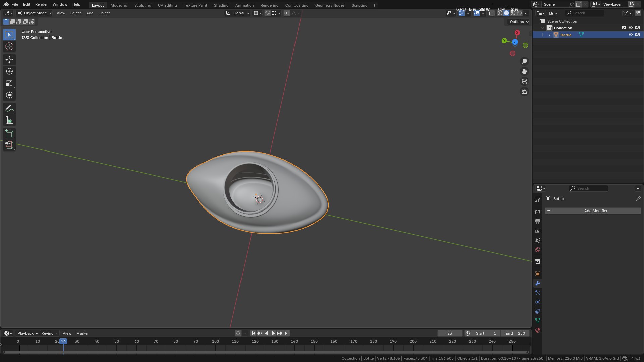Hide the Bottle object in viewport

point(631,35)
